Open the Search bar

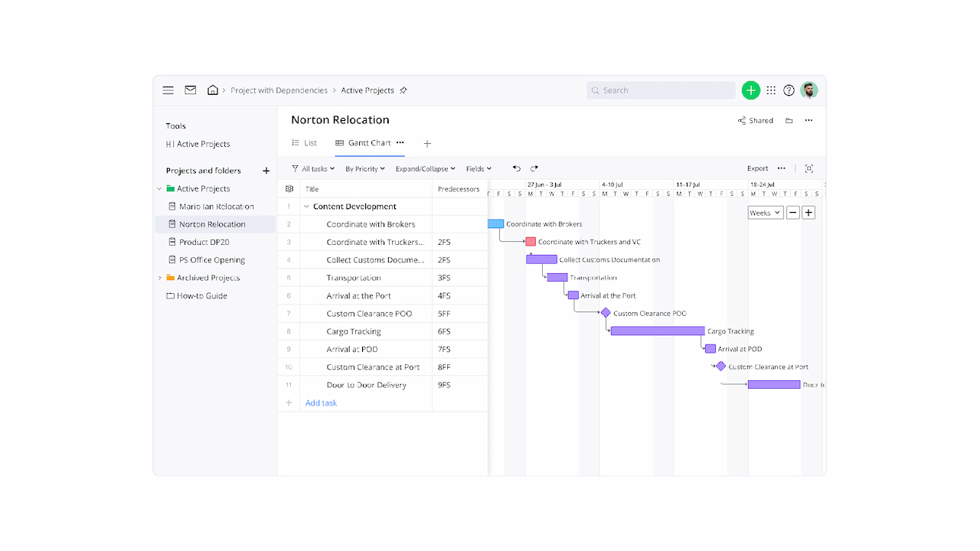(x=660, y=90)
